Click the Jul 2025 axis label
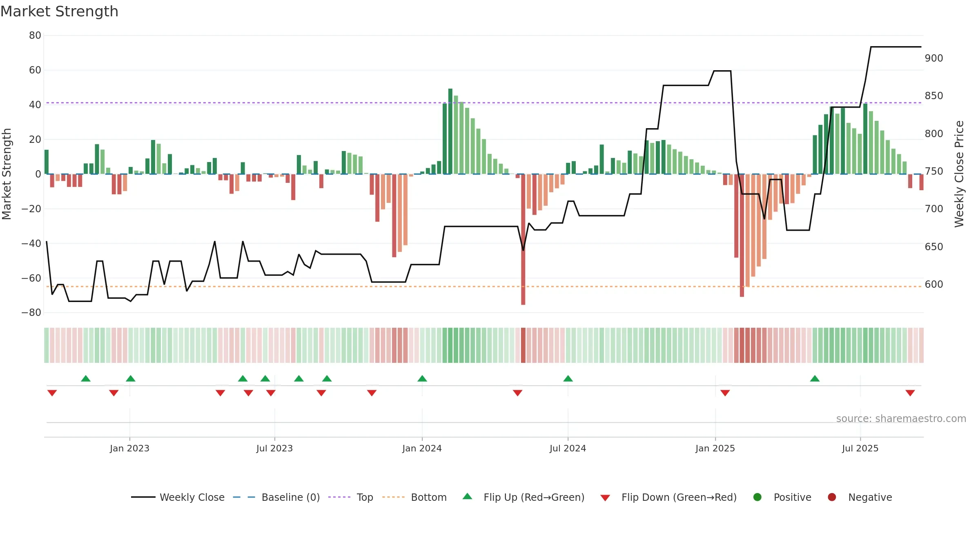 [x=860, y=449]
